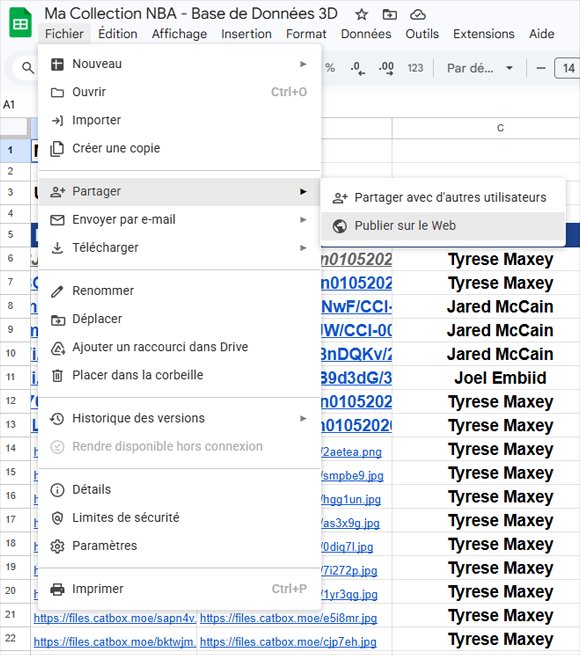Star the document with the star icon
This screenshot has height=655, width=580.
361,15
